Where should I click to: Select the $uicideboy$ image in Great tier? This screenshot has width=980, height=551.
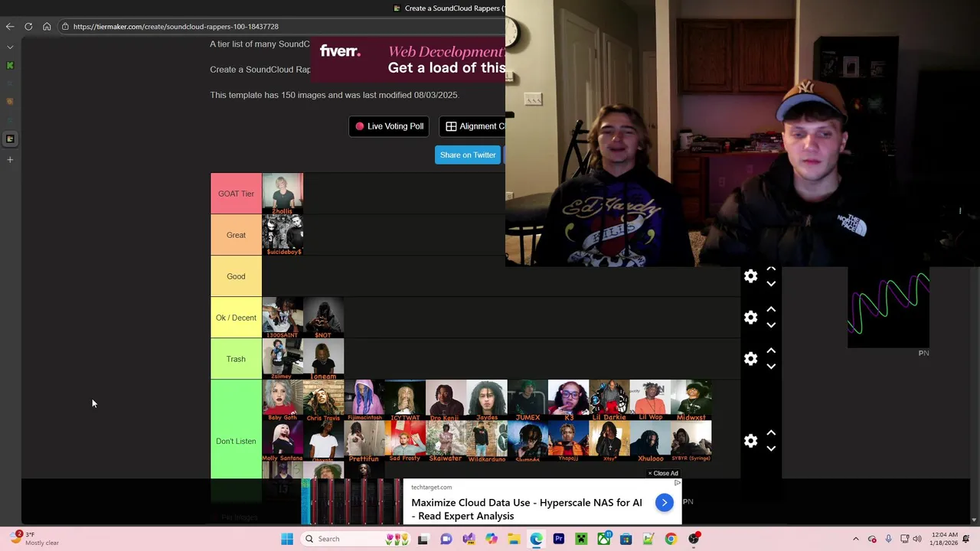click(283, 235)
